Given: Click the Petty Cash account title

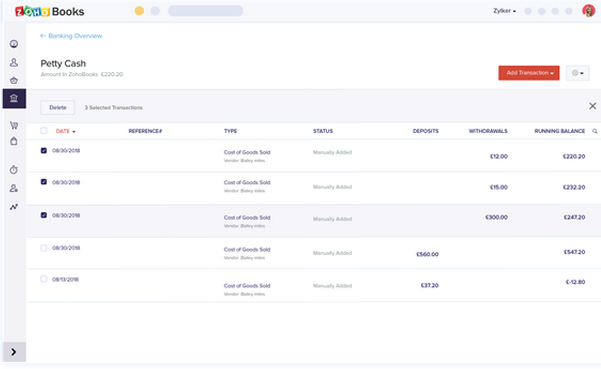Looking at the screenshot, I should pos(63,64).
